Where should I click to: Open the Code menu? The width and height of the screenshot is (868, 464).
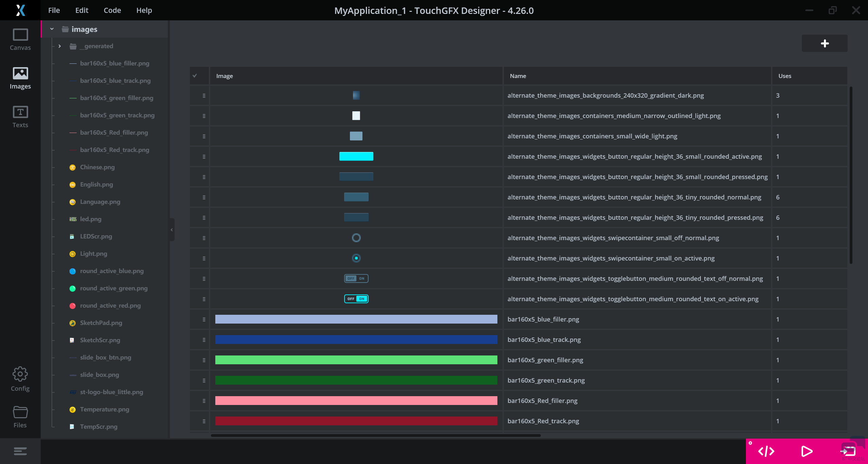click(112, 10)
